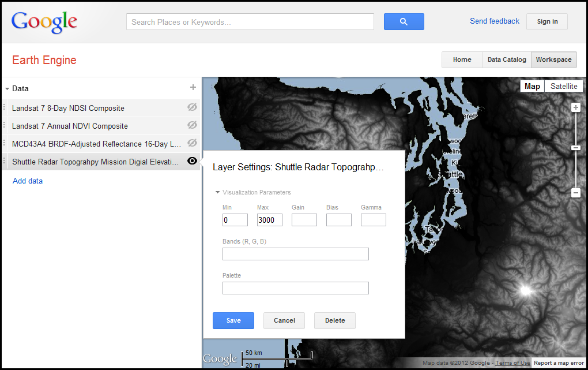Show the Landsat 7 Annual NDVI layer
Image resolution: width=588 pixels, height=370 pixels.
click(193, 125)
